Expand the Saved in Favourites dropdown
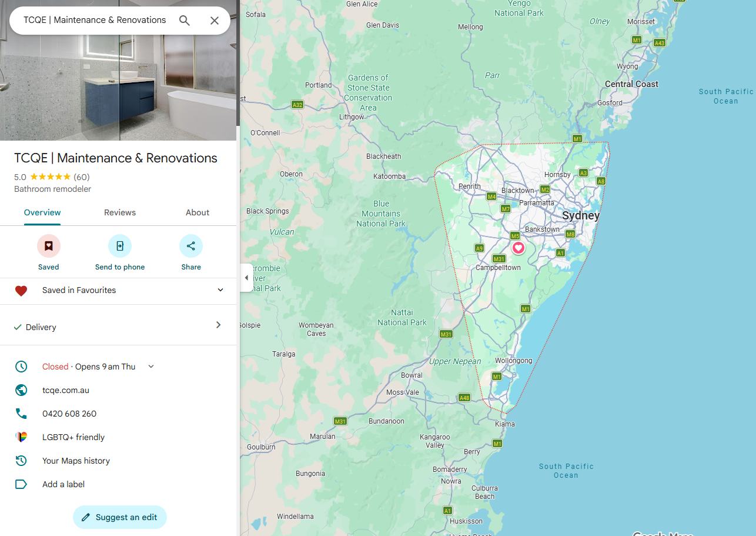The width and height of the screenshot is (756, 536). click(220, 290)
